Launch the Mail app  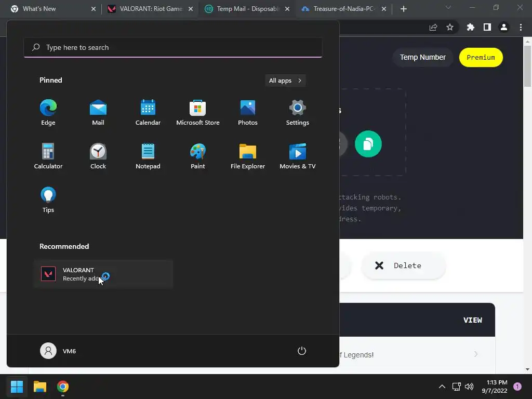[98, 113]
